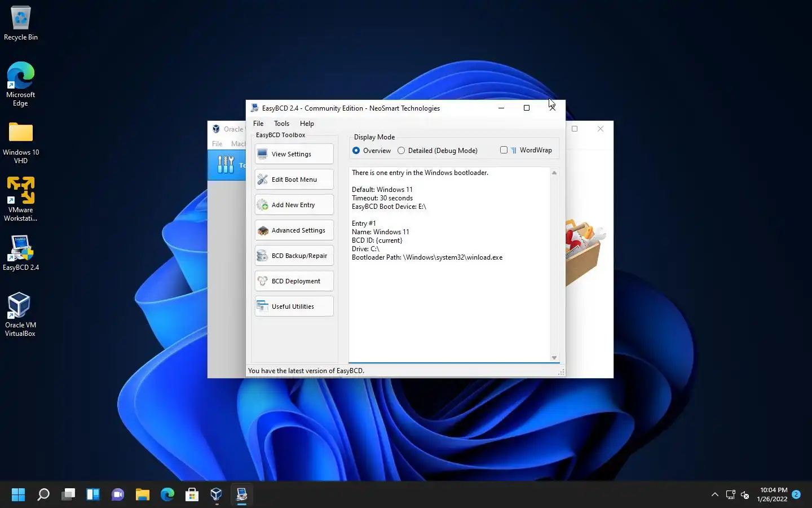
Task: Open the Tools menu in EasyBCD
Action: pos(281,124)
